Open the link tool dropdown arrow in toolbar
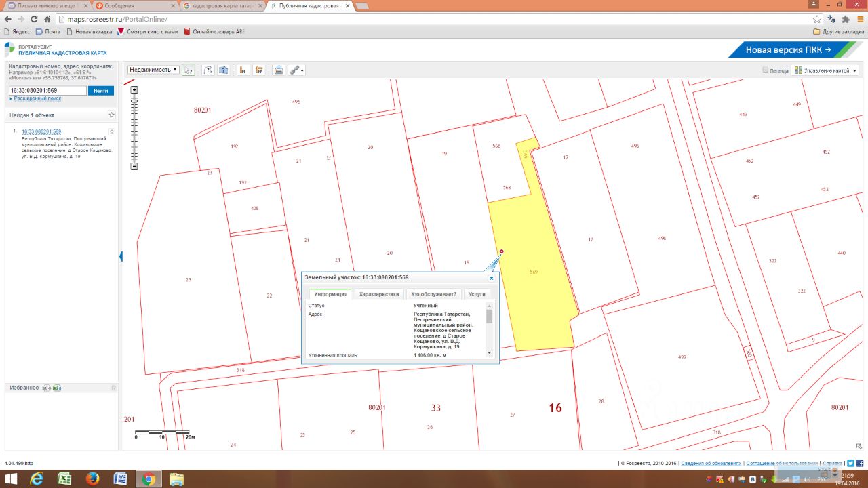The height and width of the screenshot is (488, 868). click(302, 70)
